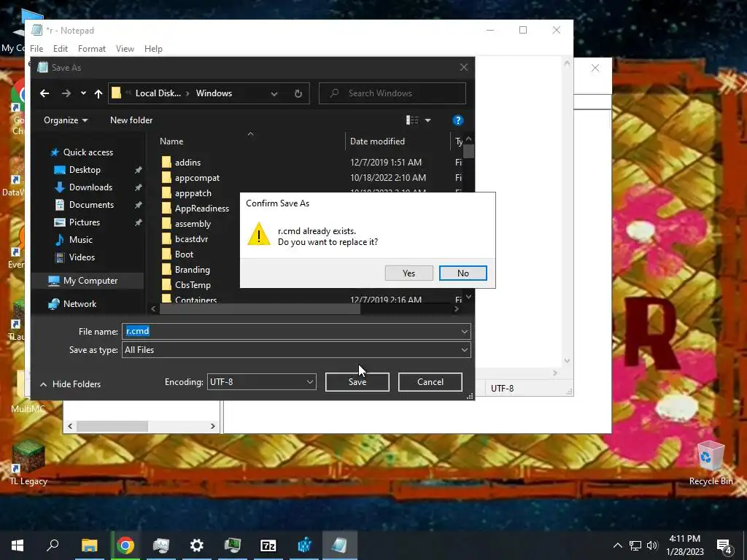Click the Save button in Save As
The image size is (747, 560).
point(357,382)
